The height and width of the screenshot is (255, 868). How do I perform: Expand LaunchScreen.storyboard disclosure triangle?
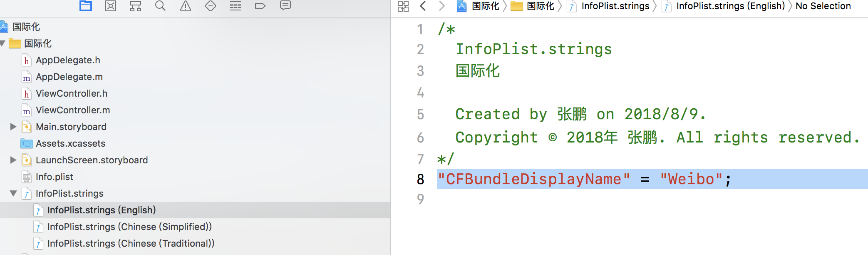[13, 160]
